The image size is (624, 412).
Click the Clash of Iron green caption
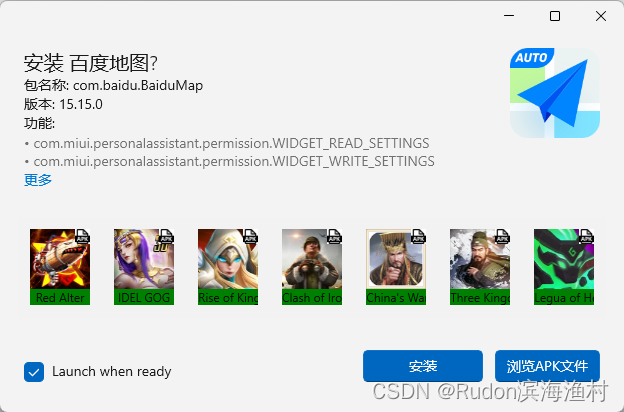[312, 297]
